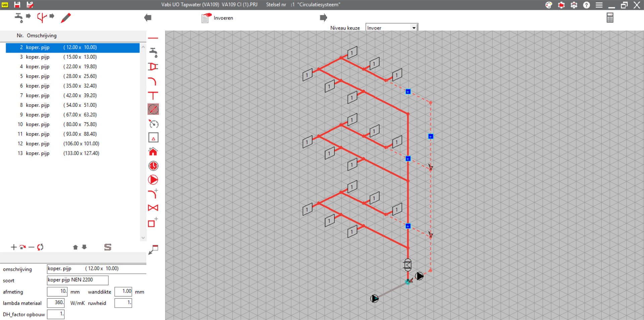The image size is (644, 320).
Task: Open the help question mark icon
Action: 586,5
